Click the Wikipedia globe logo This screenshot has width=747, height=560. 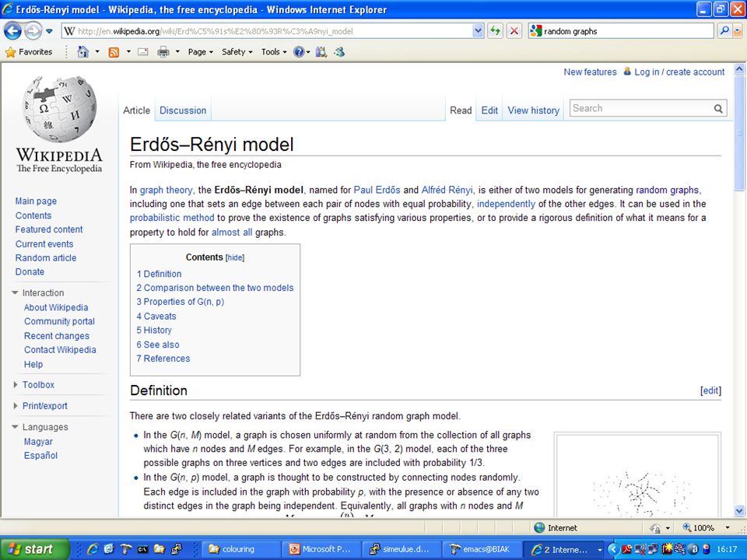point(60,109)
